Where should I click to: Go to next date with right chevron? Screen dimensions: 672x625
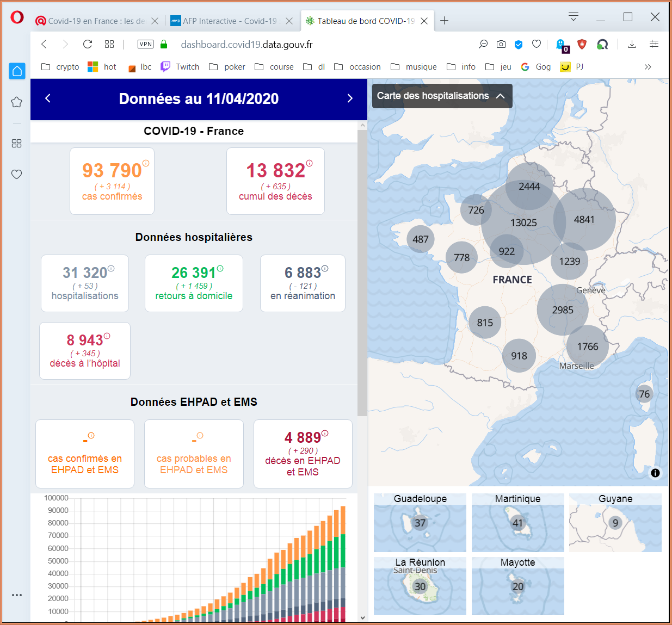point(350,98)
